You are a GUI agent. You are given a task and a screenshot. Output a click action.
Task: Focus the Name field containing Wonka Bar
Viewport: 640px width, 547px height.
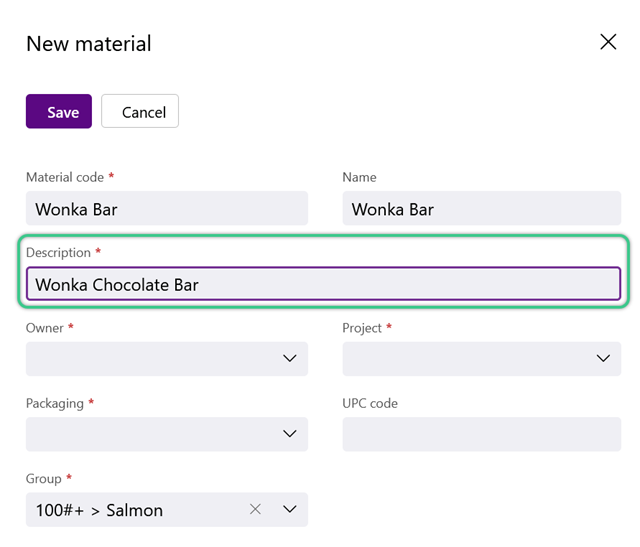click(x=482, y=208)
